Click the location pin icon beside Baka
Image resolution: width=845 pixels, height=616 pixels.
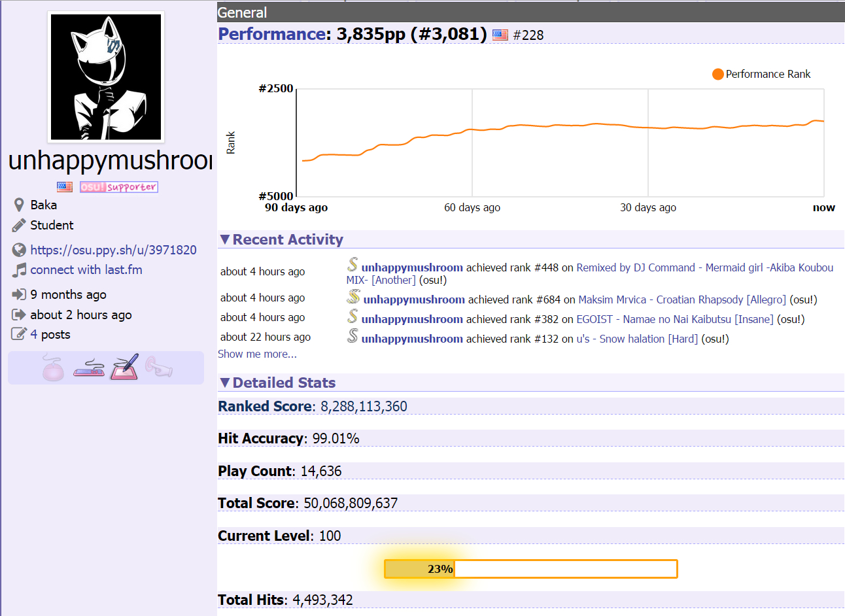click(x=19, y=205)
